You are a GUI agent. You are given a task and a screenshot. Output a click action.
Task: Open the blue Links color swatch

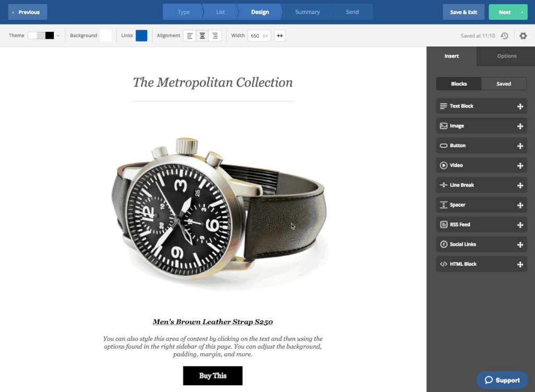(x=141, y=35)
